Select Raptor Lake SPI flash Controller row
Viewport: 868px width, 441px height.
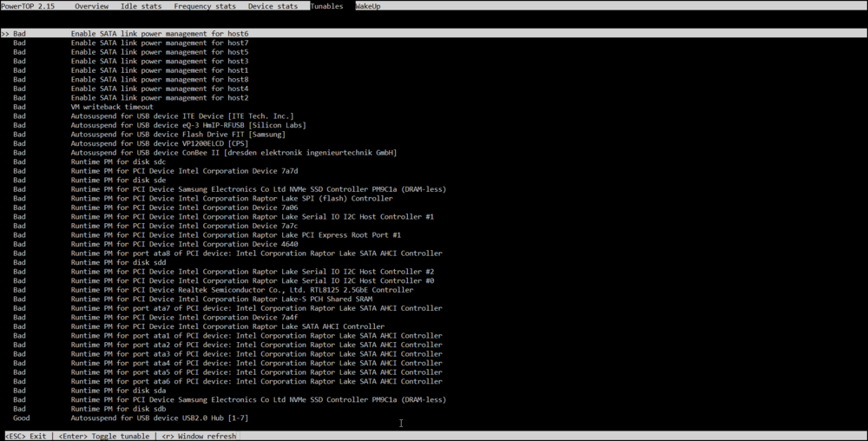click(202, 198)
